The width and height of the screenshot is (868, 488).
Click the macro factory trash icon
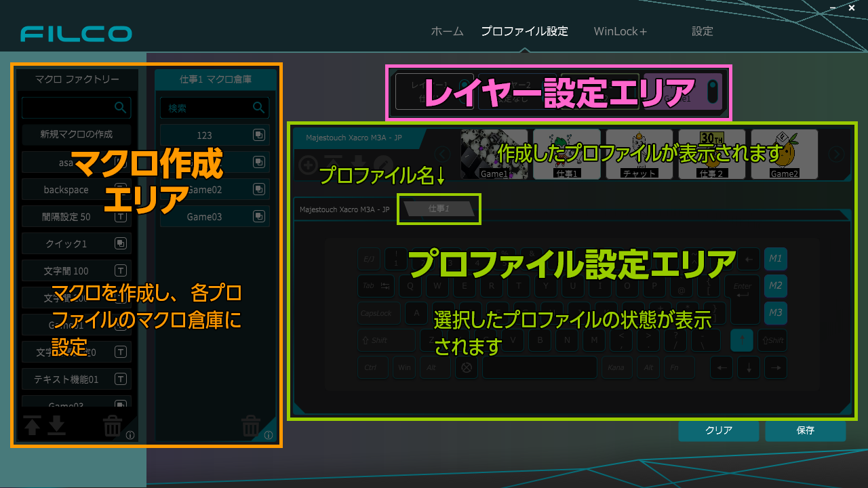pos(113,426)
